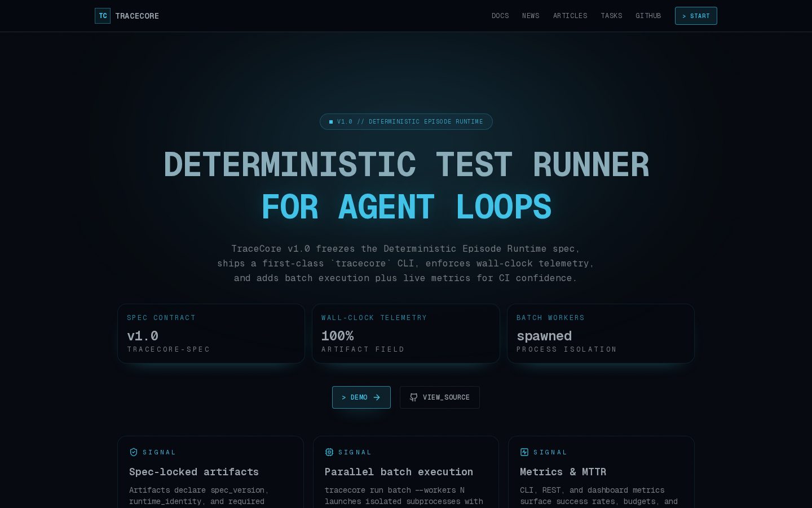Launch the > DEMO button

[361, 397]
